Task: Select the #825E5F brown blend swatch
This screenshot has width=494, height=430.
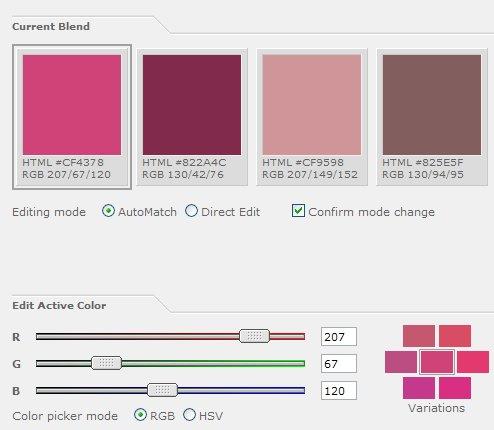Action: pyautogui.click(x=432, y=105)
